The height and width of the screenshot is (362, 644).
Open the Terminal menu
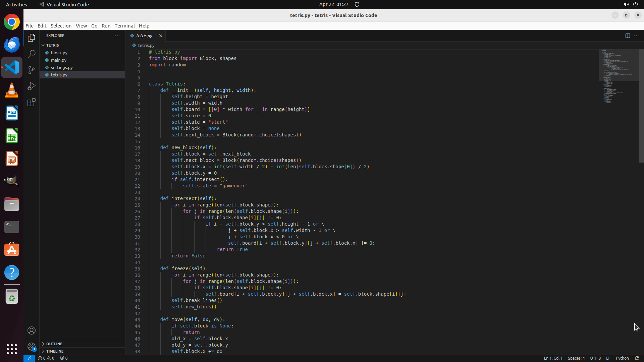point(124,26)
